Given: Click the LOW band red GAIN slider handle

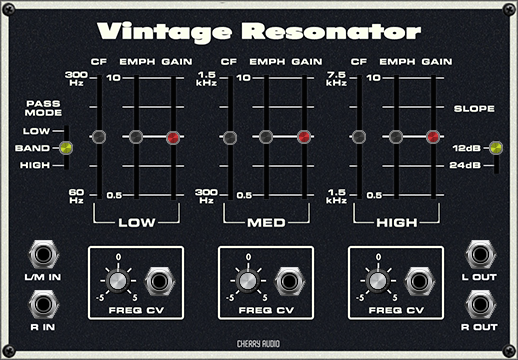Looking at the screenshot, I should [173, 137].
